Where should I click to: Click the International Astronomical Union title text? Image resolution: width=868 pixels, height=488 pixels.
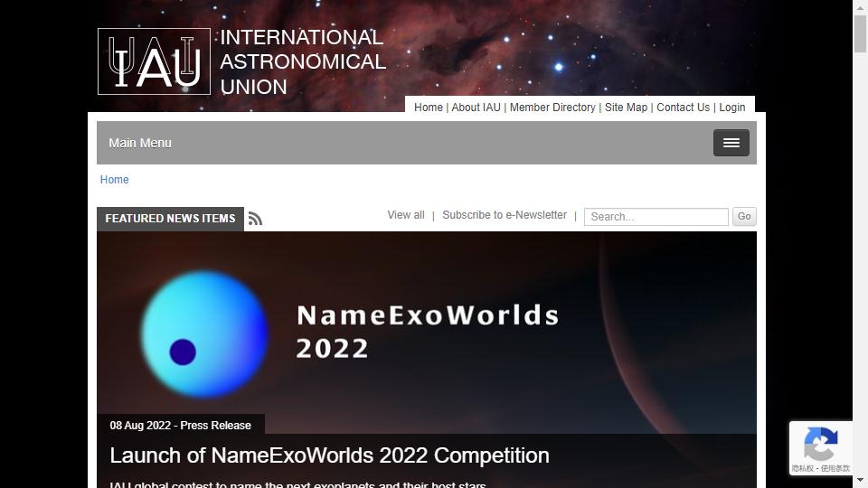(x=303, y=62)
